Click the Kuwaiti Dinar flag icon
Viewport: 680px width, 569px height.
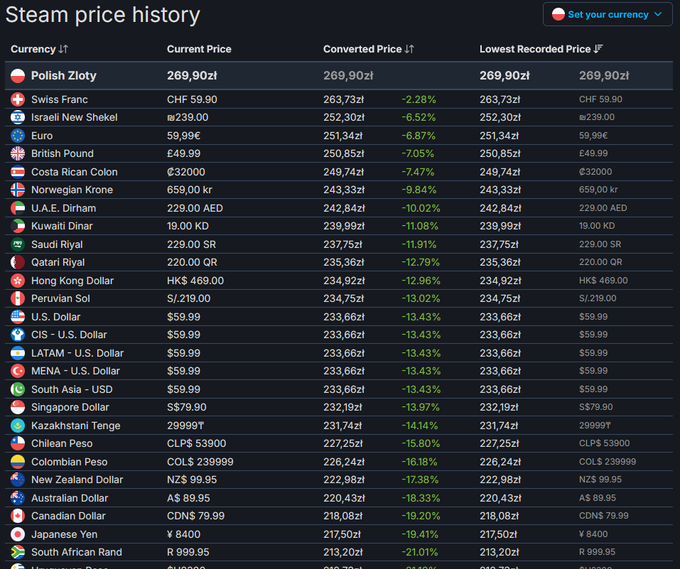18,226
